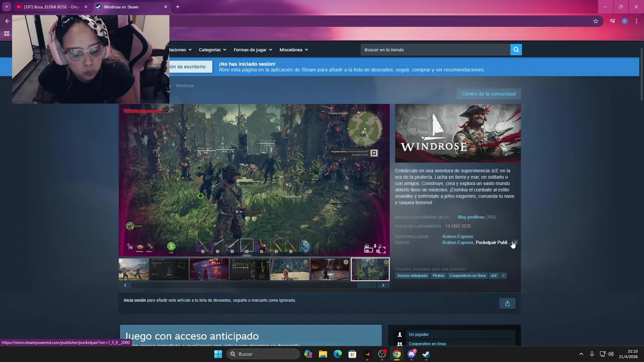Open the browser tab search arrow
The width and height of the screenshot is (644, 362).
7,7
